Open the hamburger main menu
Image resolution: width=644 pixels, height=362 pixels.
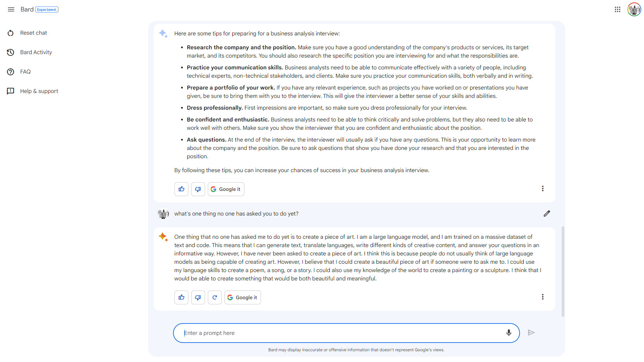[x=11, y=9]
